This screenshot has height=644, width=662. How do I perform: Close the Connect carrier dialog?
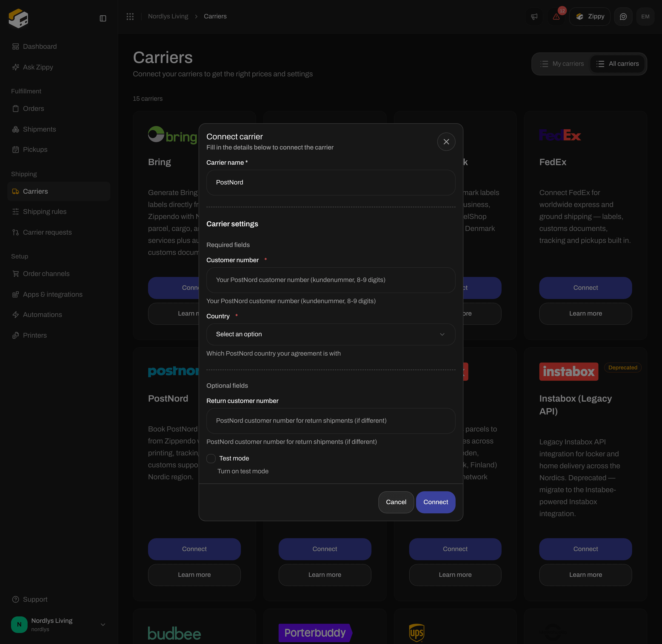coord(446,142)
